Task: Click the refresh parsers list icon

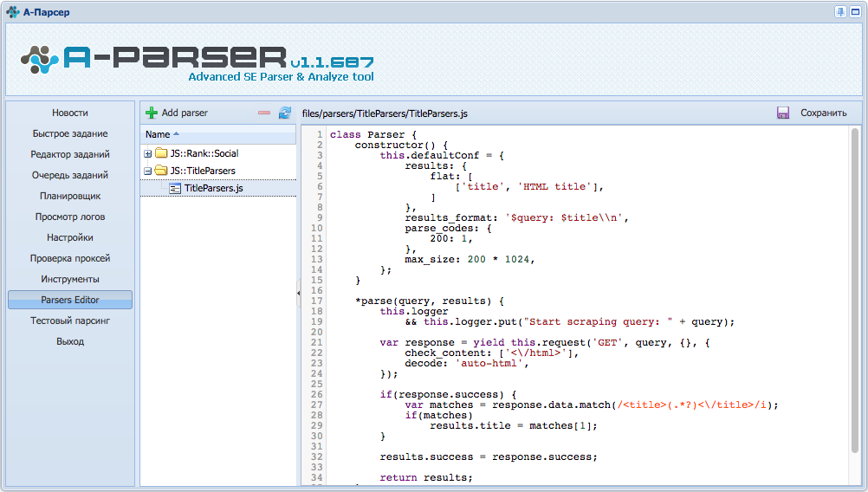Action: pos(284,113)
